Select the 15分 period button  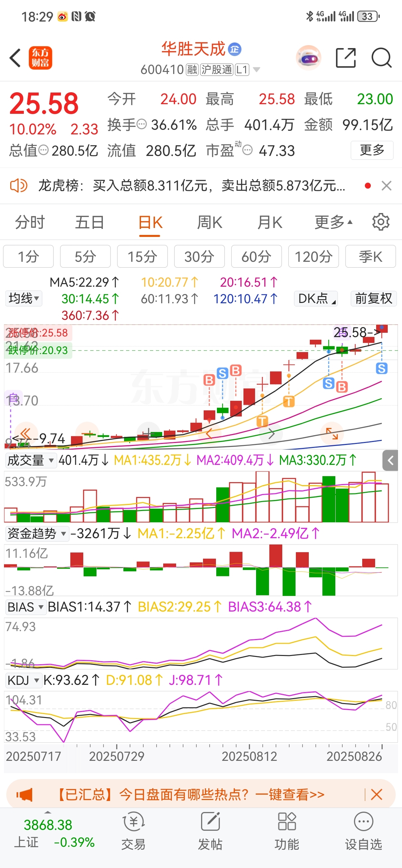point(142,257)
